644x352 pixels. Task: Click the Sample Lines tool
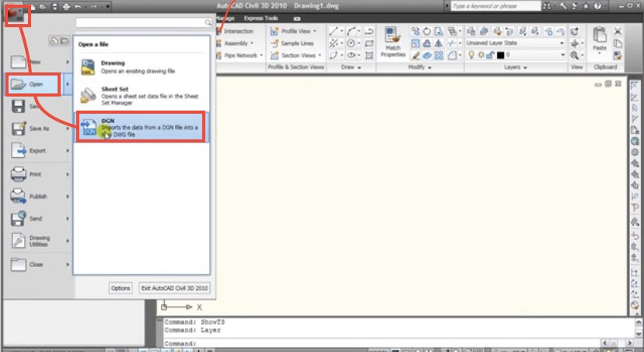[x=292, y=43]
